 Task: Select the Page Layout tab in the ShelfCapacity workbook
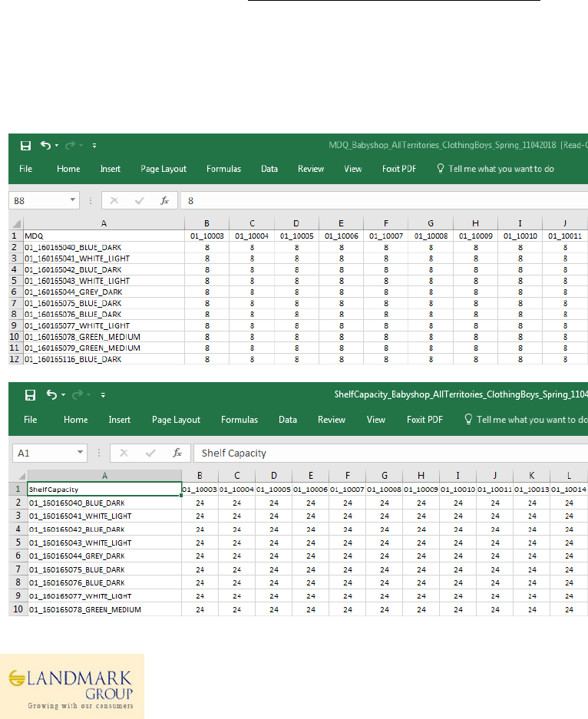pos(176,420)
